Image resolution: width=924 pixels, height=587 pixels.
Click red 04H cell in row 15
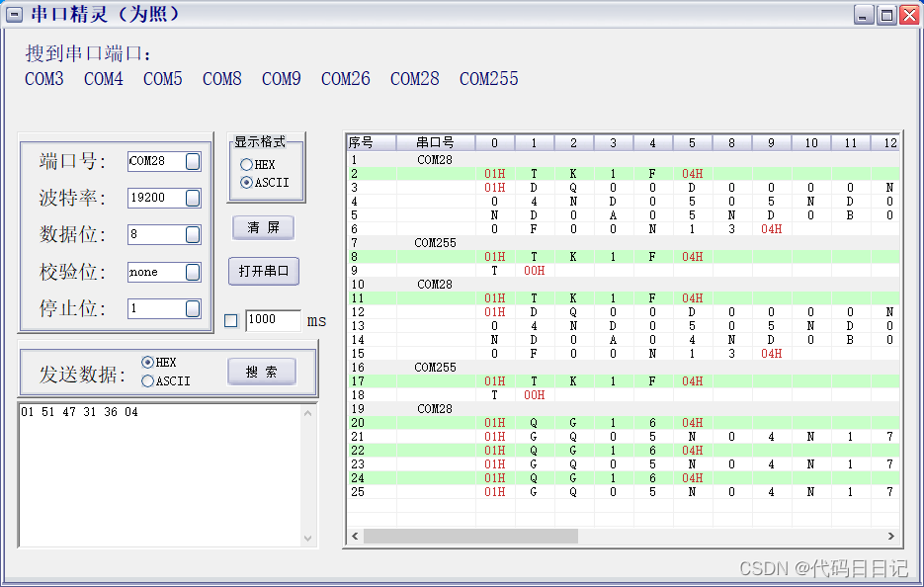(x=772, y=354)
